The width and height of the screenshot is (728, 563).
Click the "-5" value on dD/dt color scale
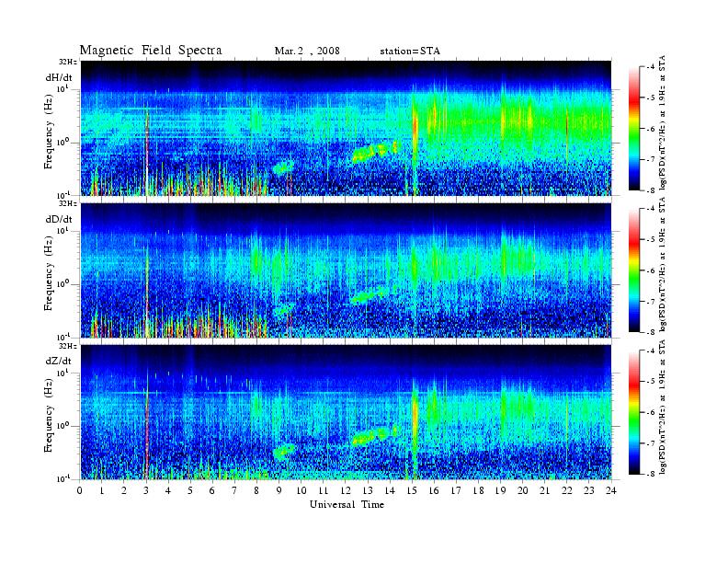coord(650,240)
